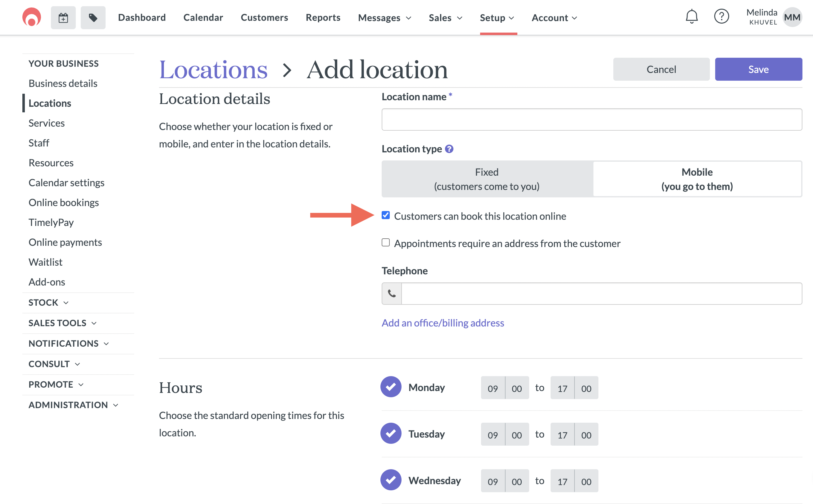Viewport: 813px width, 504px height.
Task: Open the Reports menu item
Action: pyautogui.click(x=323, y=18)
